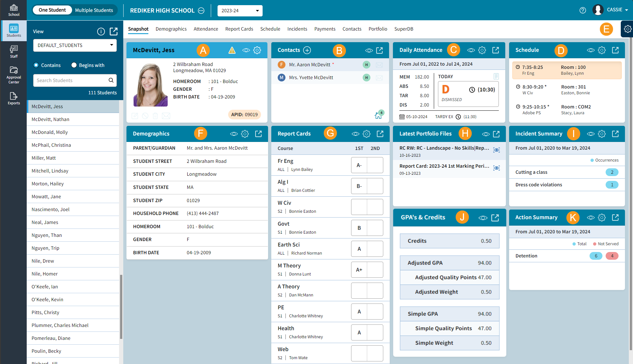Open the 2023-24 school year dropdown

240,11
